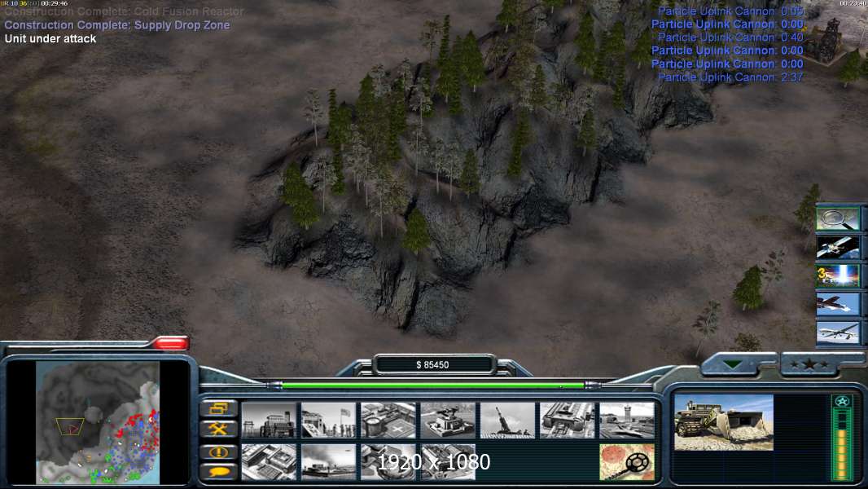Viewport: 868px width, 489px height.
Task: Click Particle Uplink Cannon 0:40 timer
Action: click(730, 37)
